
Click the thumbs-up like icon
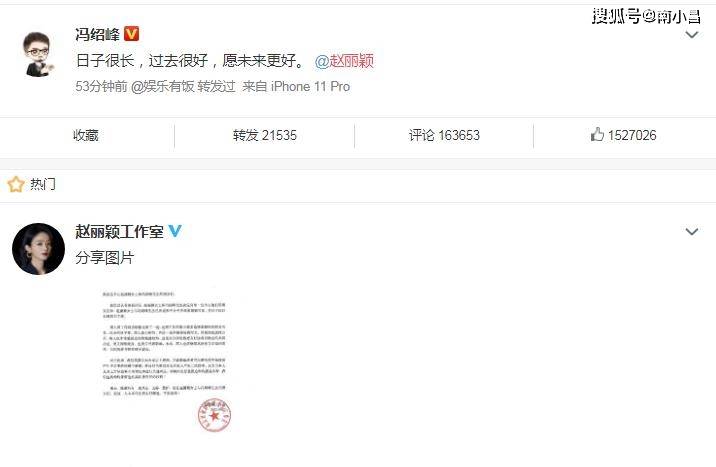[x=597, y=134]
